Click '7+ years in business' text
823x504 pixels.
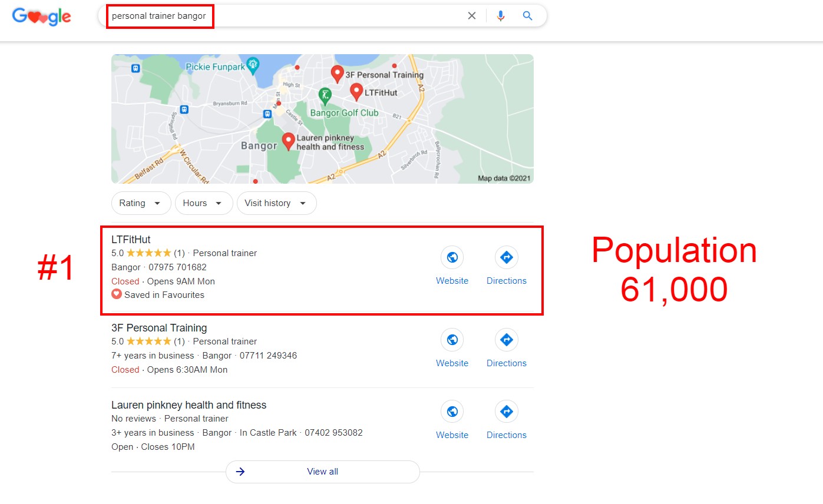coord(153,356)
